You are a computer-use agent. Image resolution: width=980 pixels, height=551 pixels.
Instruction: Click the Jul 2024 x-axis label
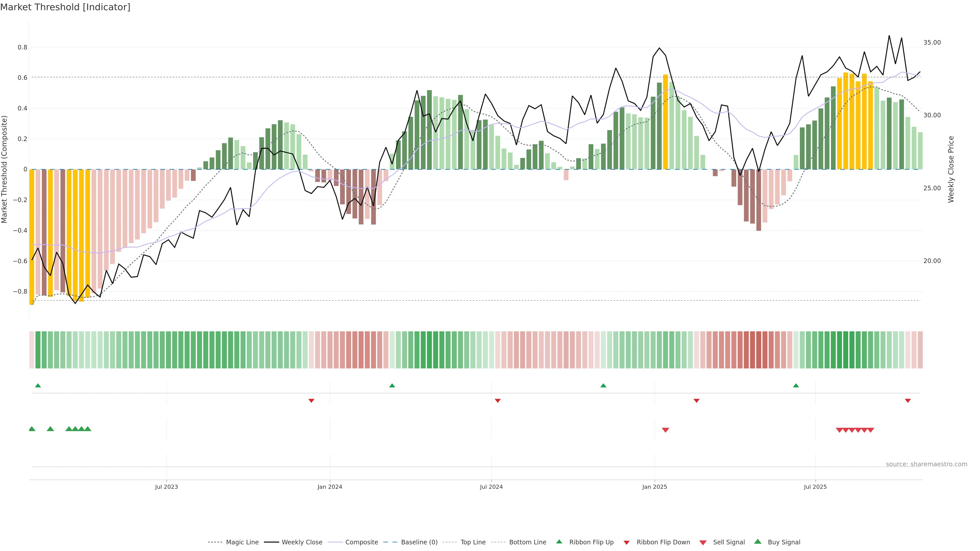coord(491,487)
